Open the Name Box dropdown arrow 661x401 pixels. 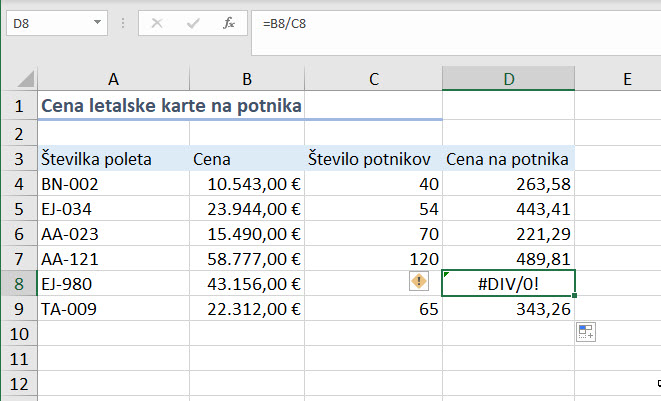[97, 22]
